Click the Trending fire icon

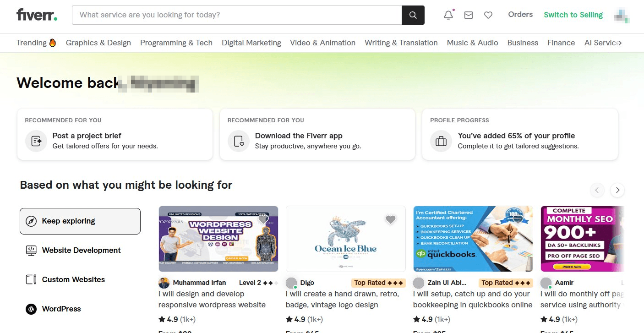[53, 43]
